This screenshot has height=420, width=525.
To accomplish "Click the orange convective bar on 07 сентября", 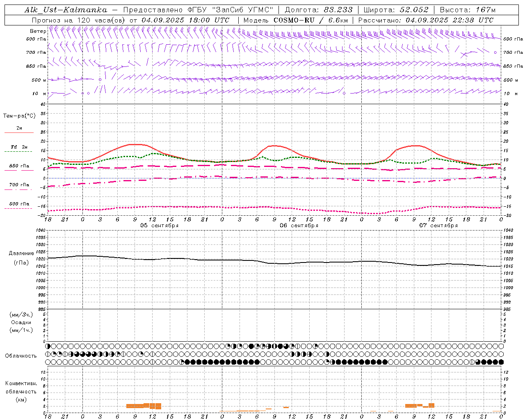I will point(420,405).
